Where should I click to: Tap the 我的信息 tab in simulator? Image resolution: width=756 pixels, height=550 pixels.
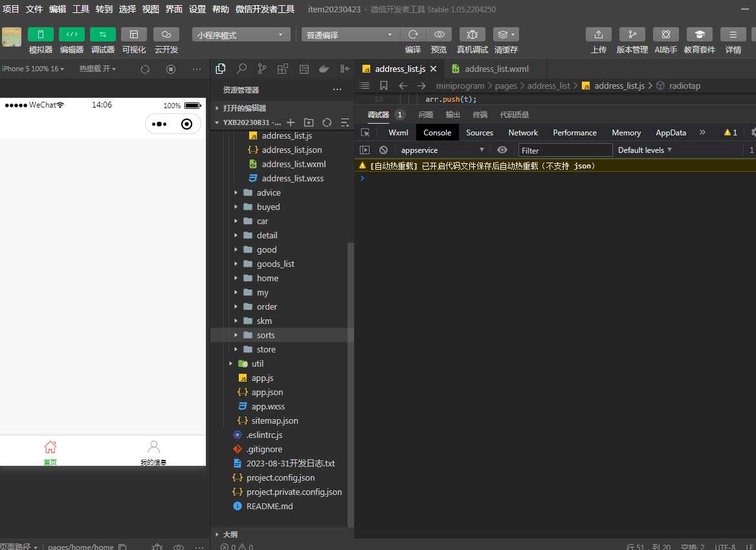pyautogui.click(x=153, y=452)
